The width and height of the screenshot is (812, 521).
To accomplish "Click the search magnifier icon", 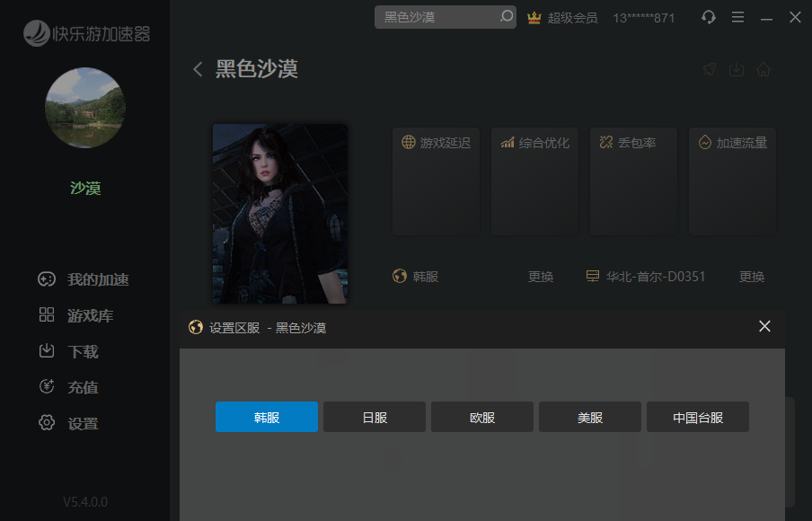I will (x=507, y=16).
